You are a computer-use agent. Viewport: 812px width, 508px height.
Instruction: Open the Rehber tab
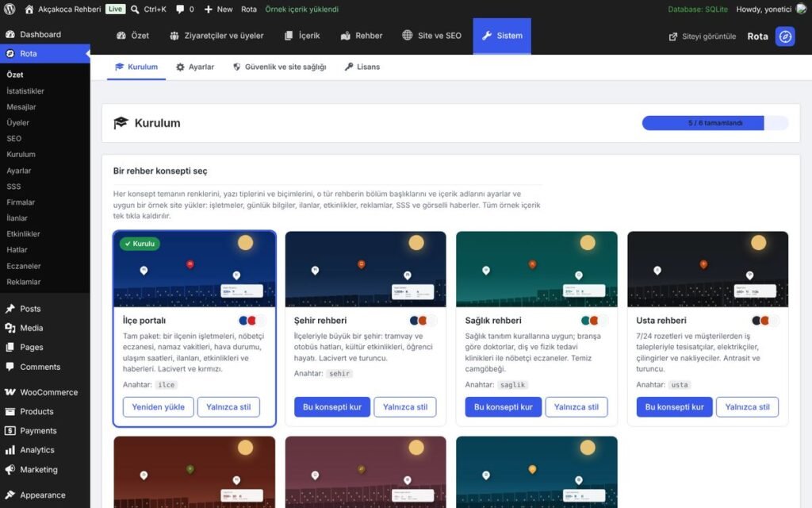click(x=362, y=36)
